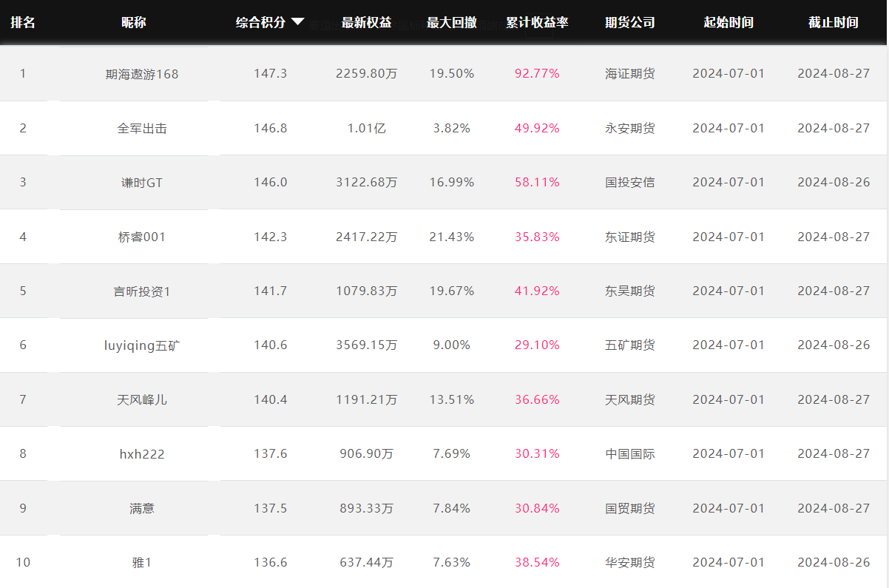Click the 排名 column header
Screen dimensions: 889x588
[x=23, y=22]
